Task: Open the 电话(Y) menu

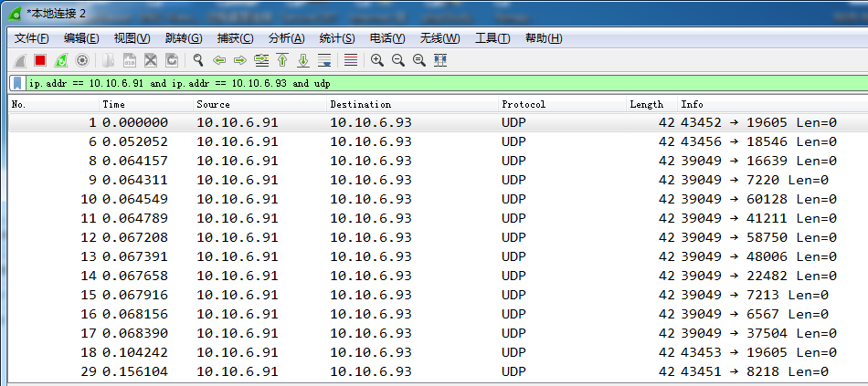Action: coord(387,38)
